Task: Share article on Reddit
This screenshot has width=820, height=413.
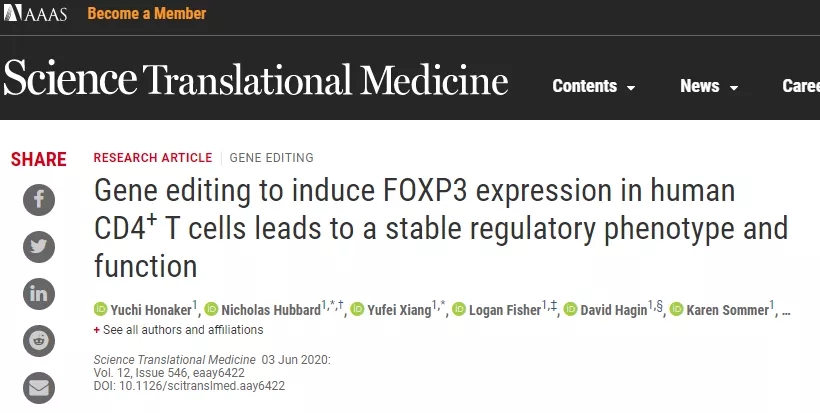Action: point(39,340)
